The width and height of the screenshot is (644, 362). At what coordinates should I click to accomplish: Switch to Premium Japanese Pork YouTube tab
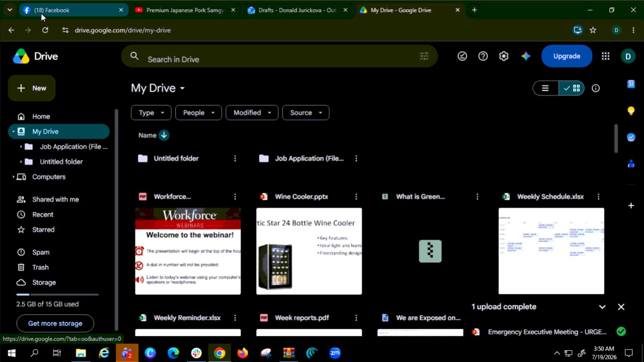point(185,10)
